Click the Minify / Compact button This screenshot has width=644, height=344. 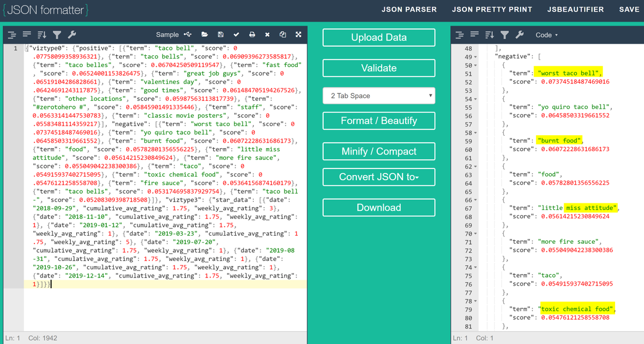click(x=379, y=151)
